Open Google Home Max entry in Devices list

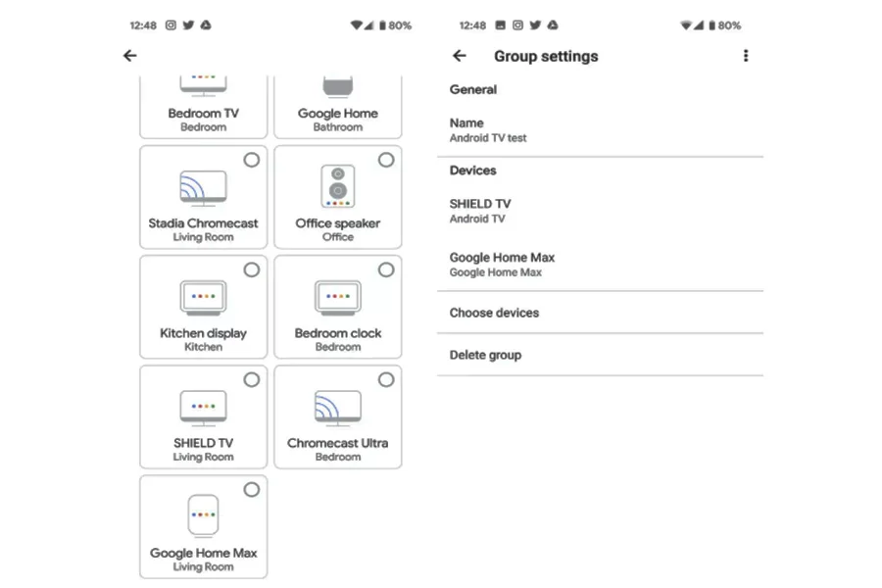[600, 265]
